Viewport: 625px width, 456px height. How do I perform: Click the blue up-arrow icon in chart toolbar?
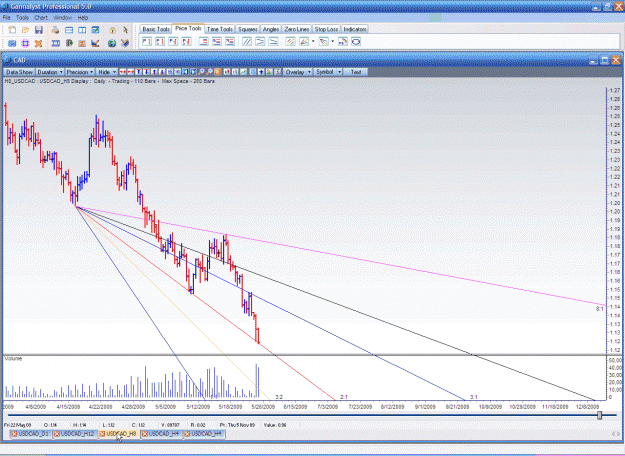[x=261, y=72]
